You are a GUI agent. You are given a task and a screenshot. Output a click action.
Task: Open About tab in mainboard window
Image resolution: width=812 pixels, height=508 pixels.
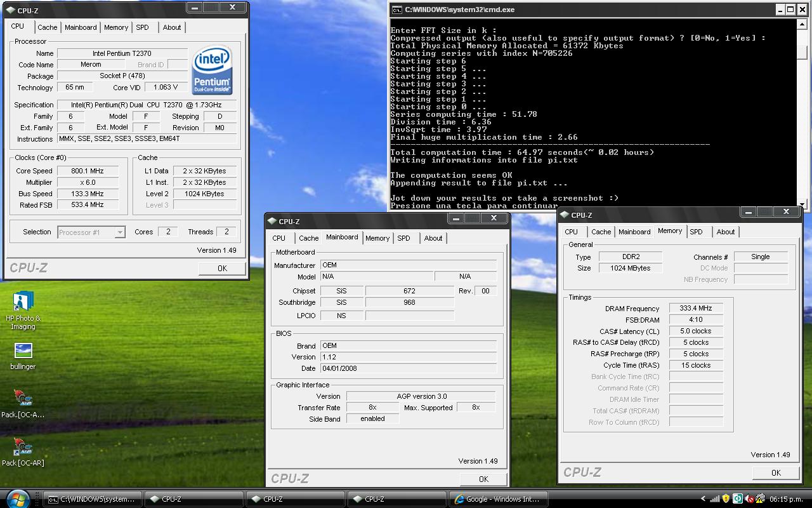pyautogui.click(x=433, y=238)
